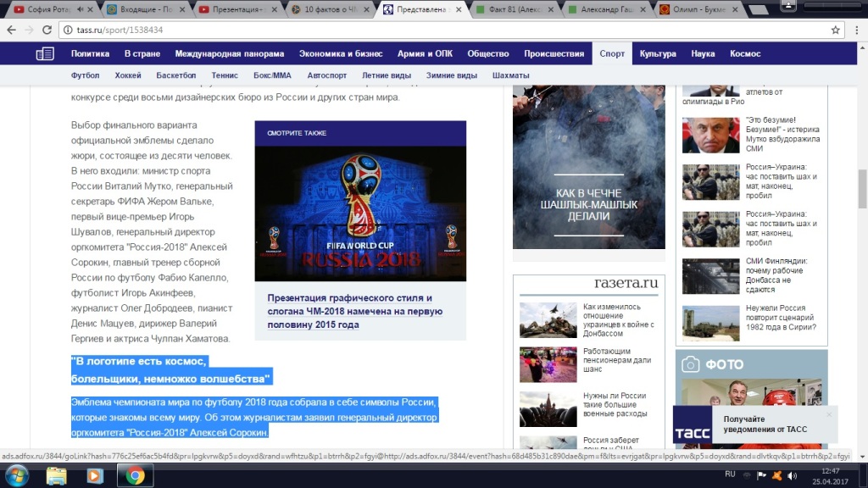This screenshot has height=488, width=868.
Task: Open the Теннис subsection
Action: [225, 75]
